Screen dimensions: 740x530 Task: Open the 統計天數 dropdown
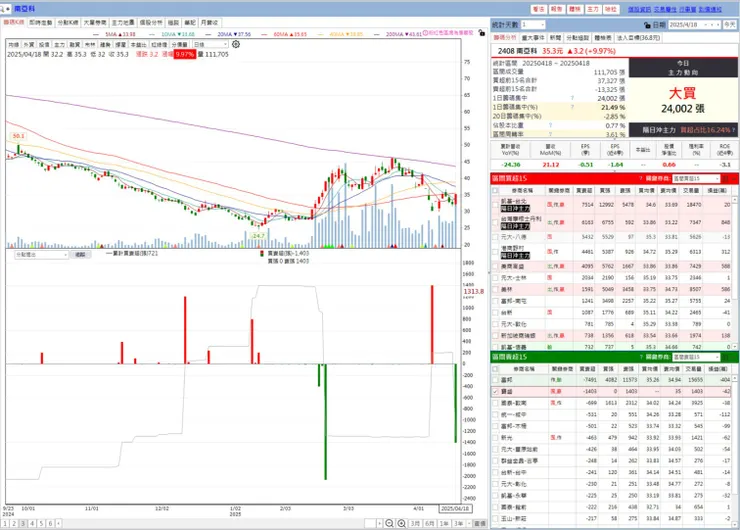point(533,25)
